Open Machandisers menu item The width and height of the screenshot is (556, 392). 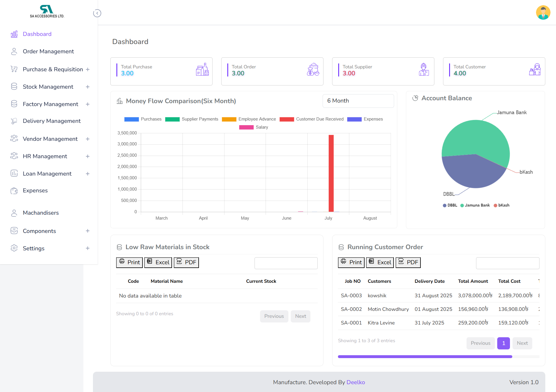click(41, 213)
